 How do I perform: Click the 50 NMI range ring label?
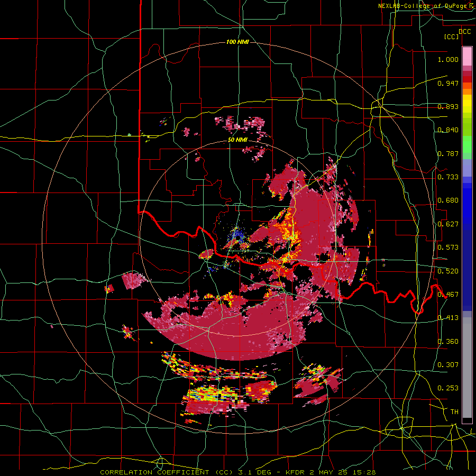(x=237, y=140)
